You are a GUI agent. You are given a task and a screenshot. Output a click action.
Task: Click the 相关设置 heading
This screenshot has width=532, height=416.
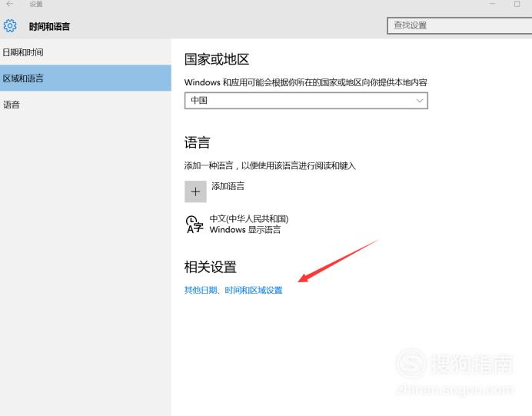[211, 267]
